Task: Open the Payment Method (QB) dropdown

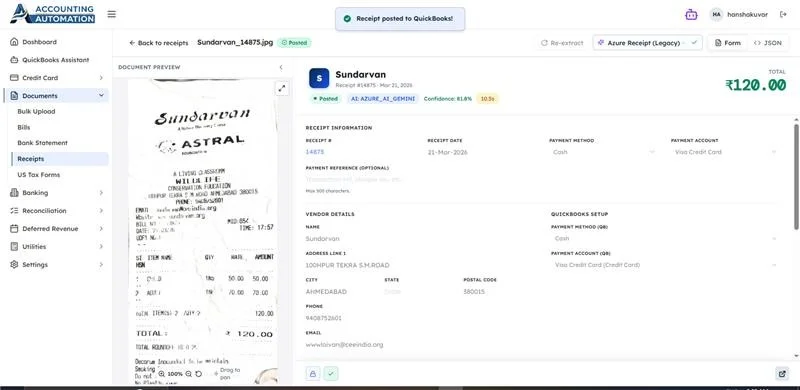Action: tap(664, 238)
